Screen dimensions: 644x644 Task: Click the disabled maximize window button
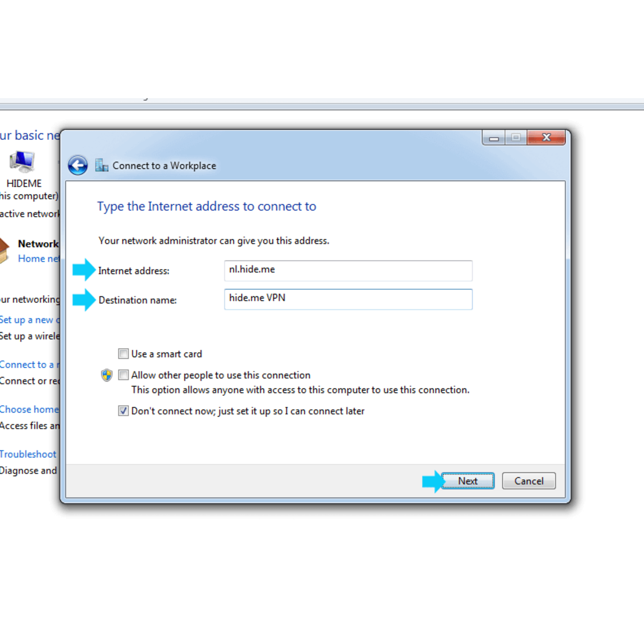click(x=516, y=137)
